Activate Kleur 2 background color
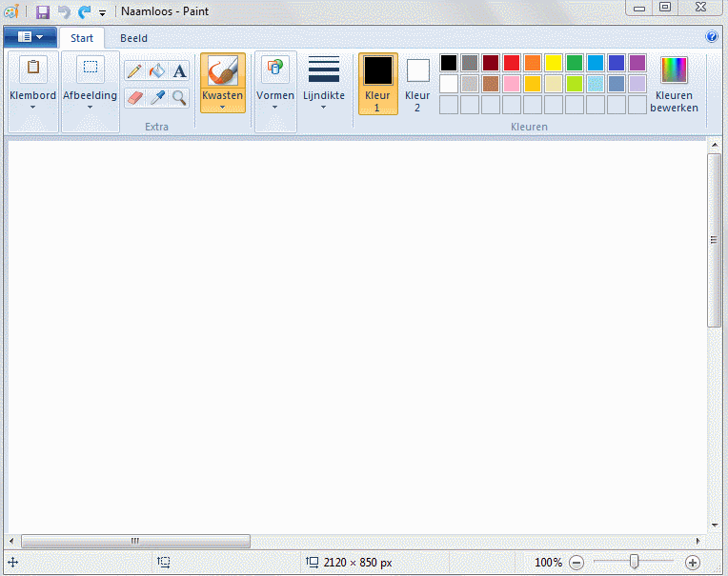The width and height of the screenshot is (728, 576). pos(417,83)
